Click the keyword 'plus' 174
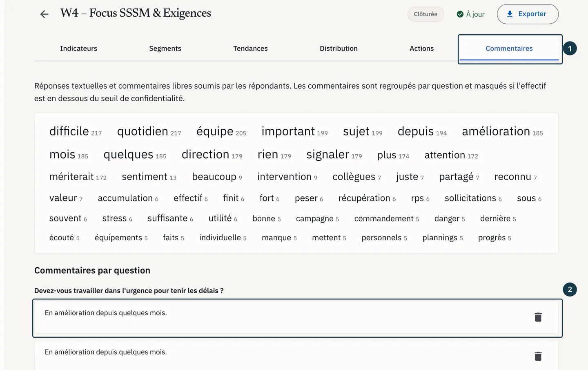 [393, 155]
